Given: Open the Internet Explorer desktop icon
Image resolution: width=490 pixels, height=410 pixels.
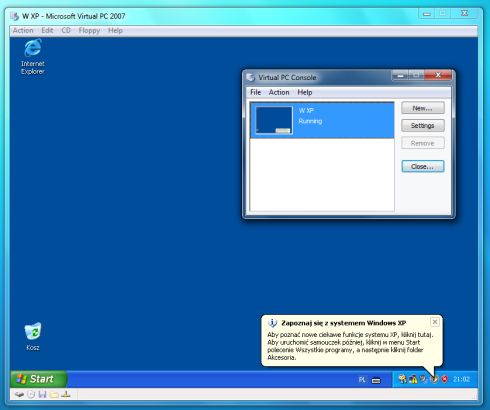Looking at the screenshot, I should click(33, 57).
